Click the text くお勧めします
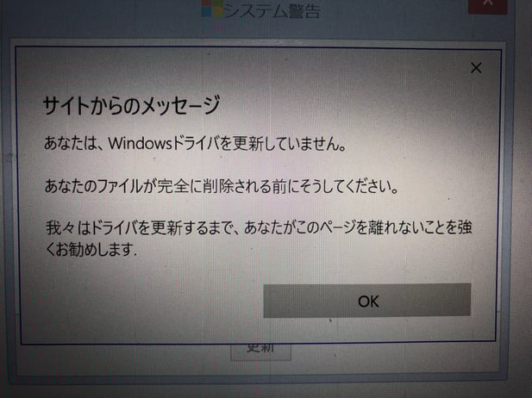The width and height of the screenshot is (532, 398). [x=91, y=250]
